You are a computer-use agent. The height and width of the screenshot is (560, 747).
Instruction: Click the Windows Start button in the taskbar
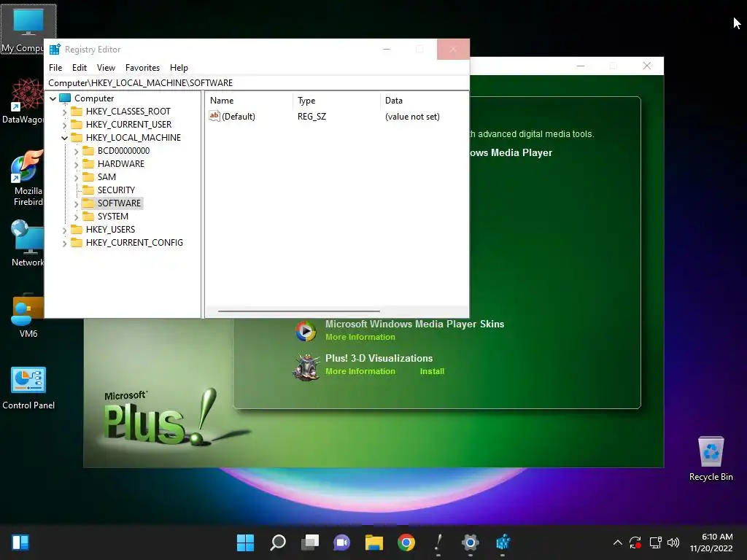[x=245, y=542]
